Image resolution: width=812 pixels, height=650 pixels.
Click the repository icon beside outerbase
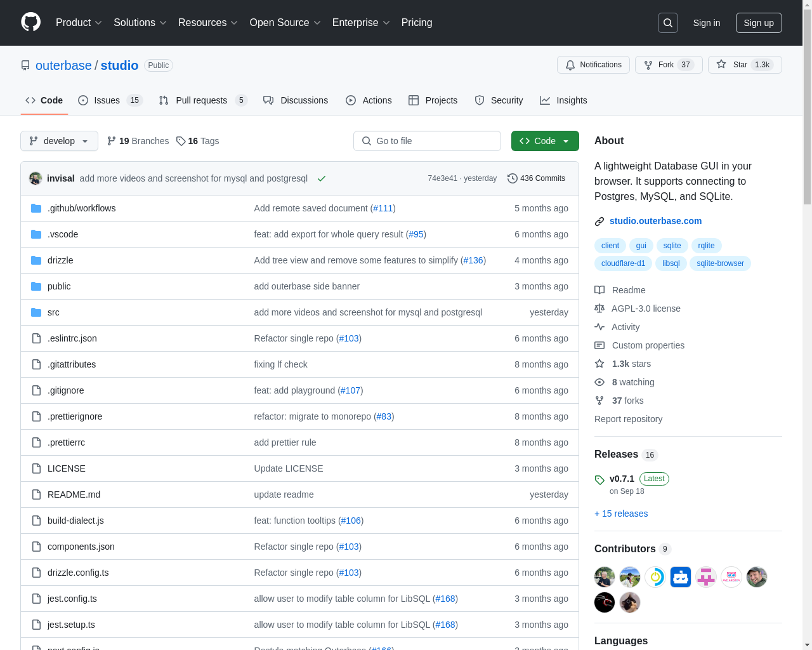tap(25, 65)
